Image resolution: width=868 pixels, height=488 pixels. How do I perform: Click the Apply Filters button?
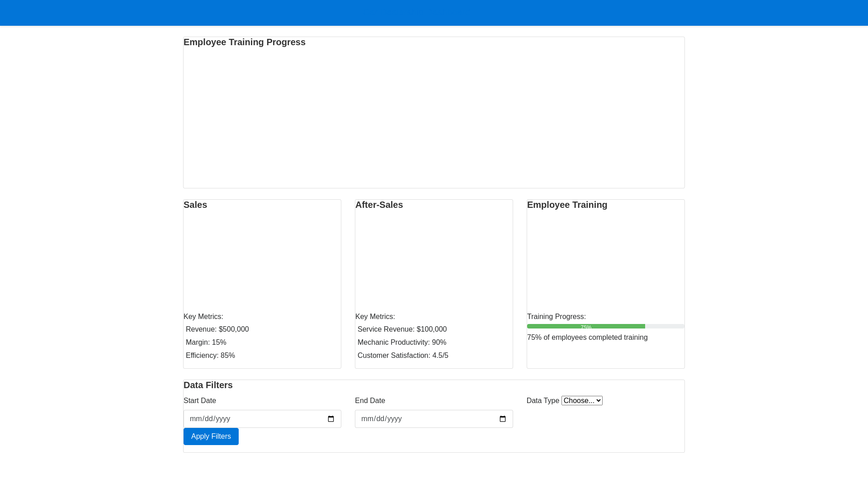point(211,436)
